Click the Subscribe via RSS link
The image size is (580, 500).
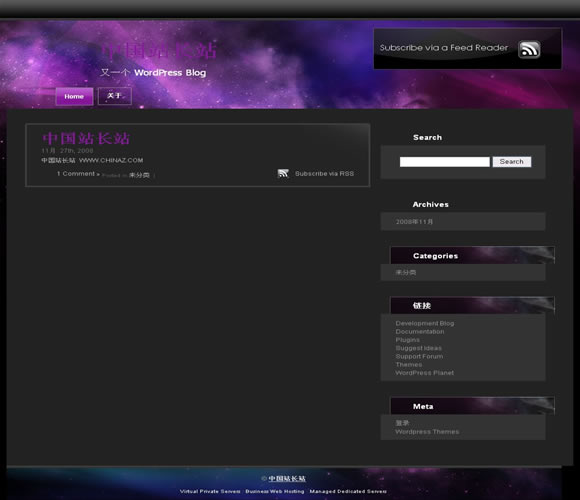324,173
